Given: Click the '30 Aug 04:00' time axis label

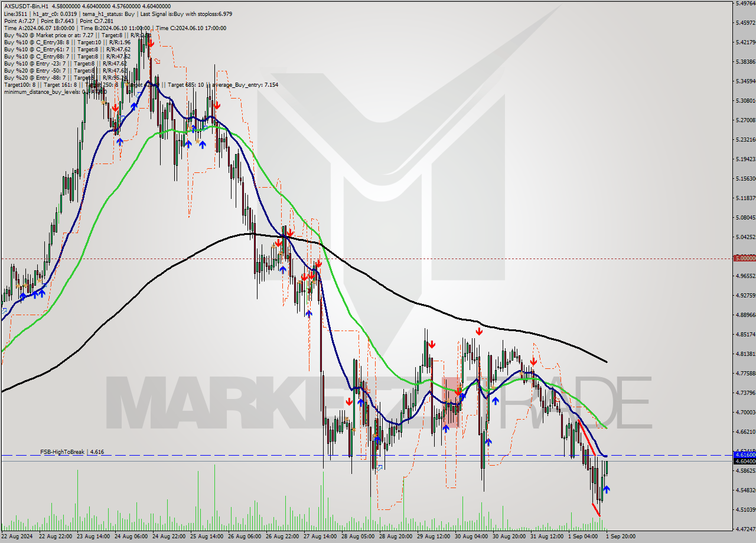Looking at the screenshot, I should 471,536.
